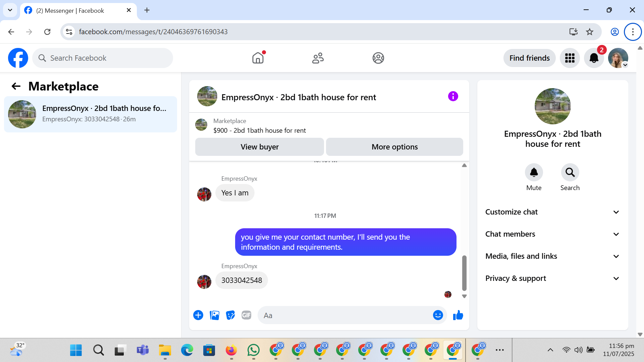
Task: Click the Find friends button
Action: [529, 58]
